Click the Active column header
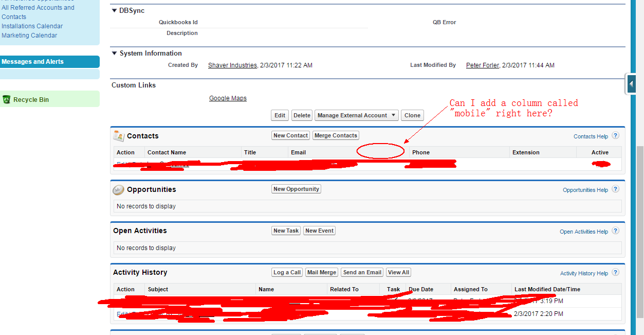This screenshot has height=335, width=644. 600,152
